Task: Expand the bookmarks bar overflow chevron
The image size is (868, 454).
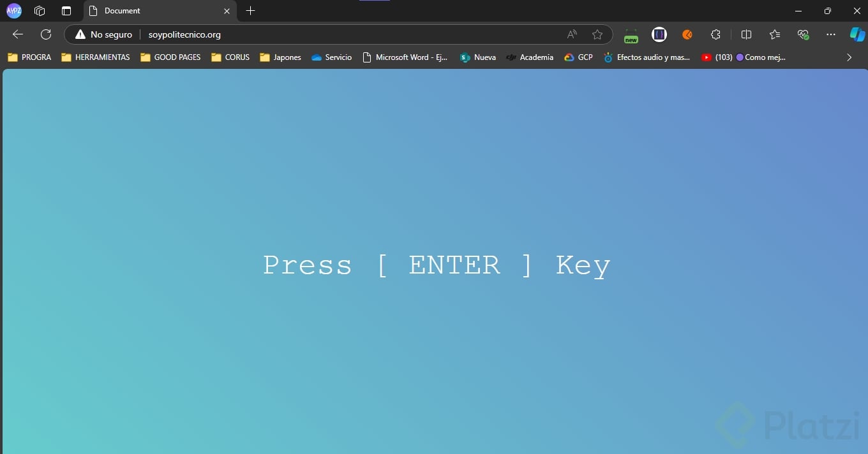Action: 849,57
